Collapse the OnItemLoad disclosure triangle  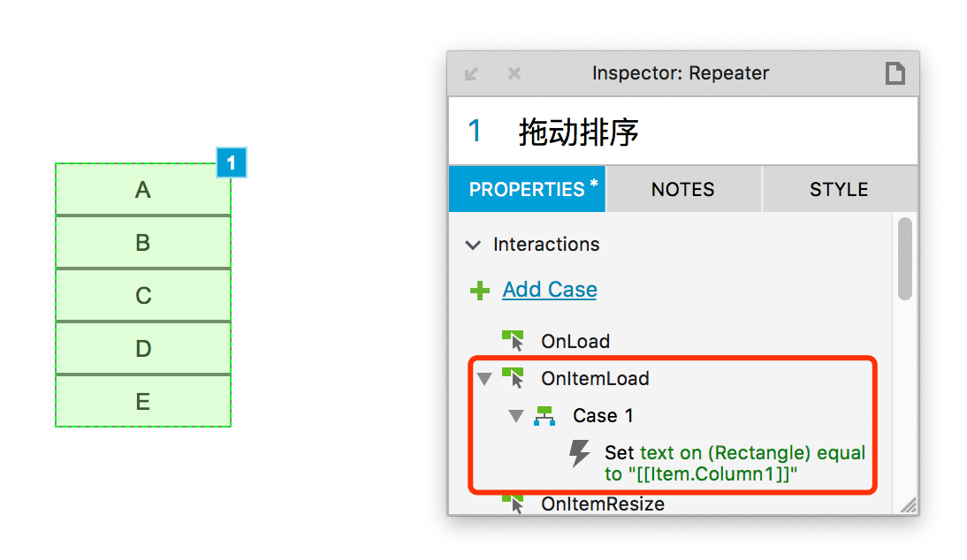(484, 379)
